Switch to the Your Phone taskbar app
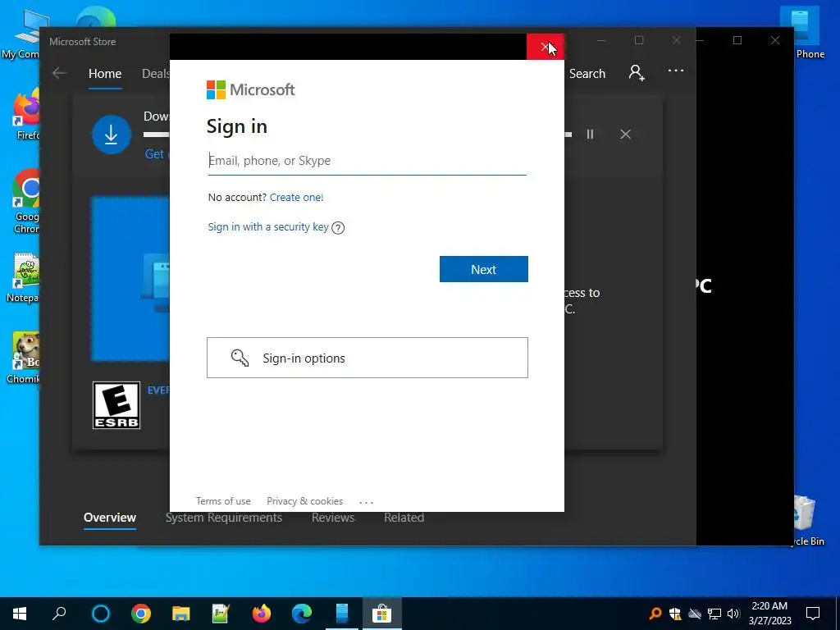The width and height of the screenshot is (840, 630). 342,614
